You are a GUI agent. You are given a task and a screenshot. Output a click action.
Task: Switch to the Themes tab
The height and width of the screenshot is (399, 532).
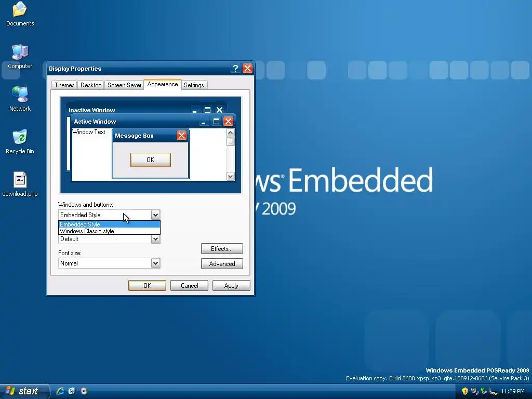[64, 85]
